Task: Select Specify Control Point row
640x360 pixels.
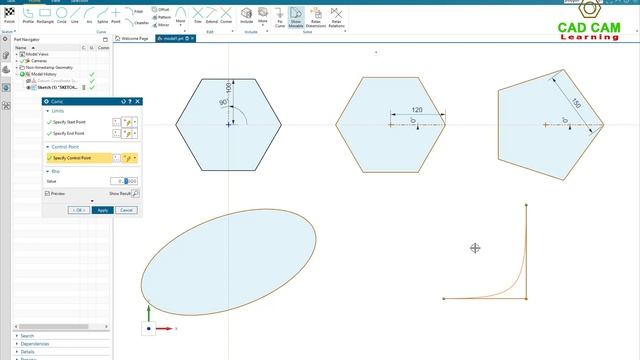Action: point(79,158)
